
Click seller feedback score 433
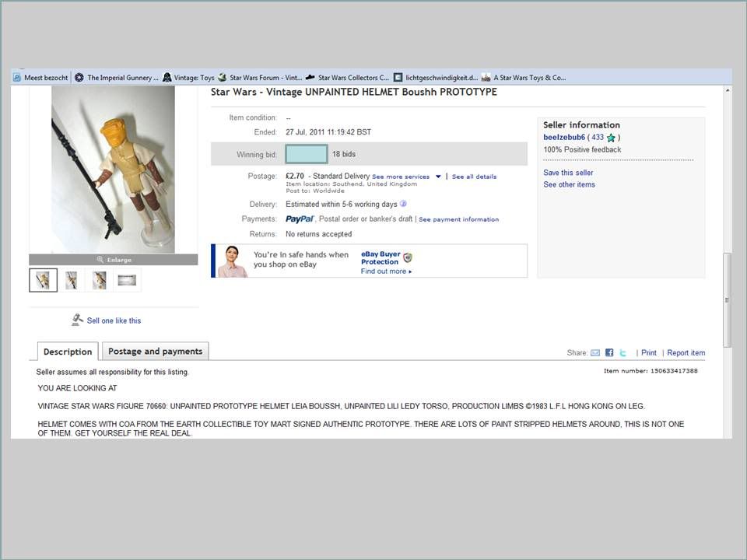[x=598, y=137]
